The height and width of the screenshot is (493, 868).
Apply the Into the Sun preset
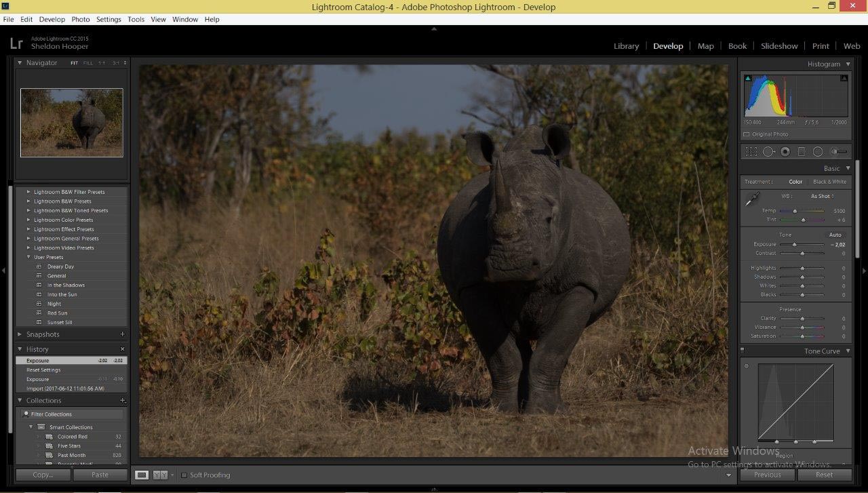click(62, 295)
